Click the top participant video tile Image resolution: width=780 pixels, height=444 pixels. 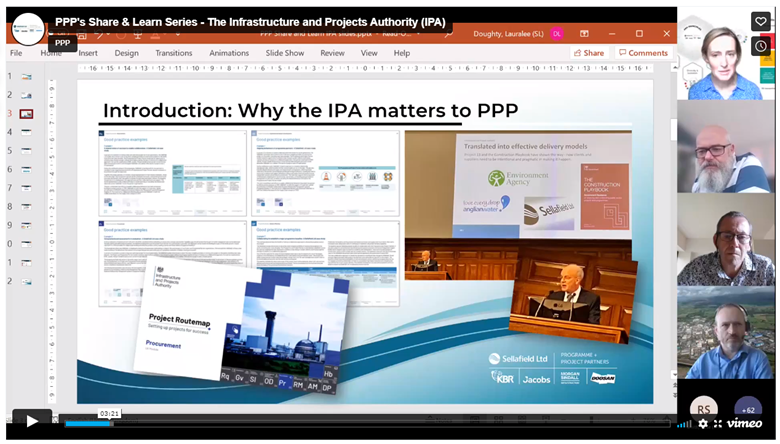(x=726, y=54)
